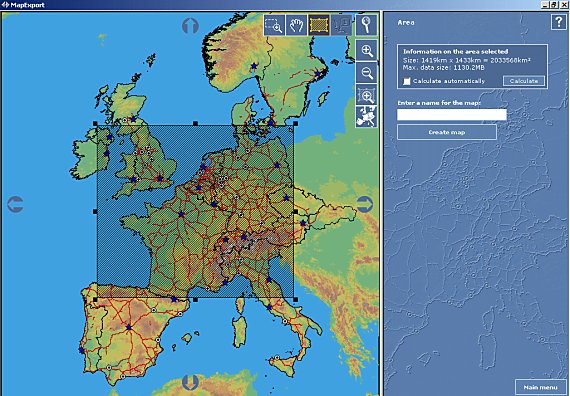Show the full Europe overview map
Screen dimensions: 570x396
366,117
